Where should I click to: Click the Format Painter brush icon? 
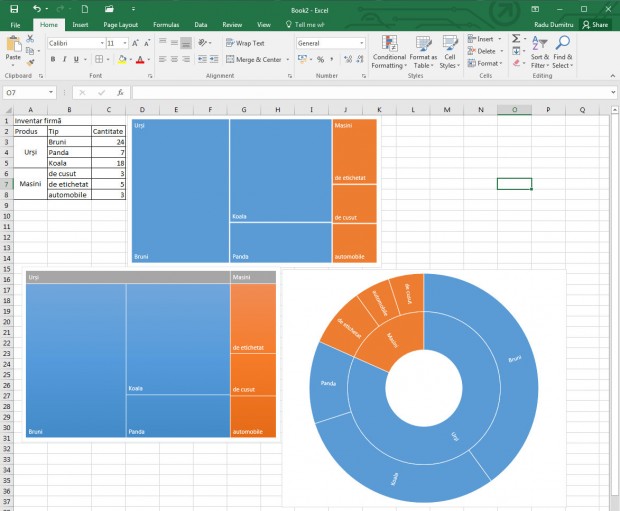coord(30,62)
